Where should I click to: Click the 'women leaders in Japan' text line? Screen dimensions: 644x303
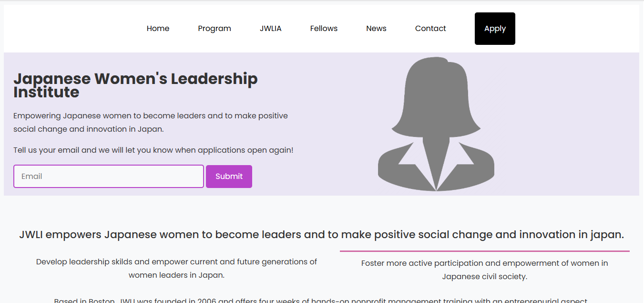[176, 275]
